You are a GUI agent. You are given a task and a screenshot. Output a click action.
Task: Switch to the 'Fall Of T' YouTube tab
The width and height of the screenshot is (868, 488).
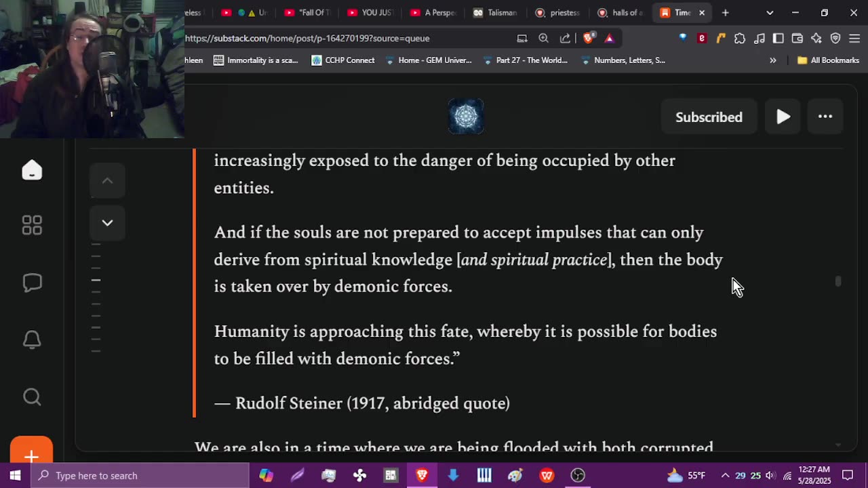(309, 12)
